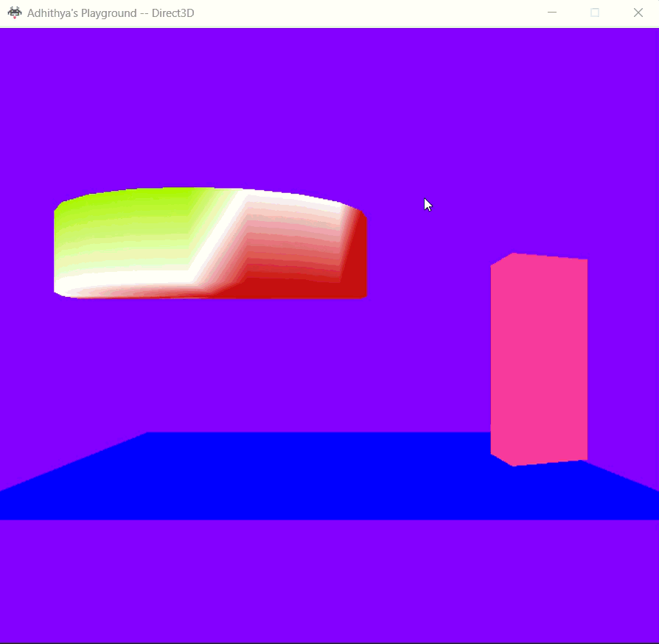Viewport: 659px width, 644px height.
Task: Click the greyed-out maximize button
Action: pyautogui.click(x=595, y=13)
